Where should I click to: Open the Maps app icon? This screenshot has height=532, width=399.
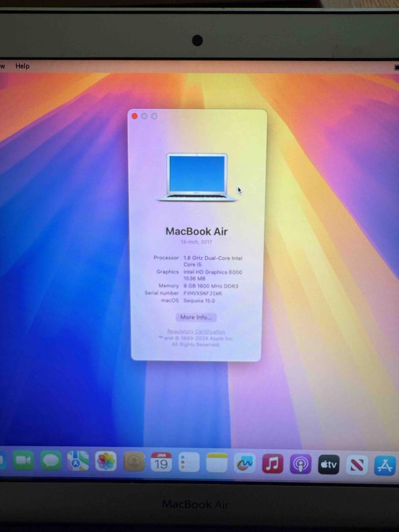78,461
